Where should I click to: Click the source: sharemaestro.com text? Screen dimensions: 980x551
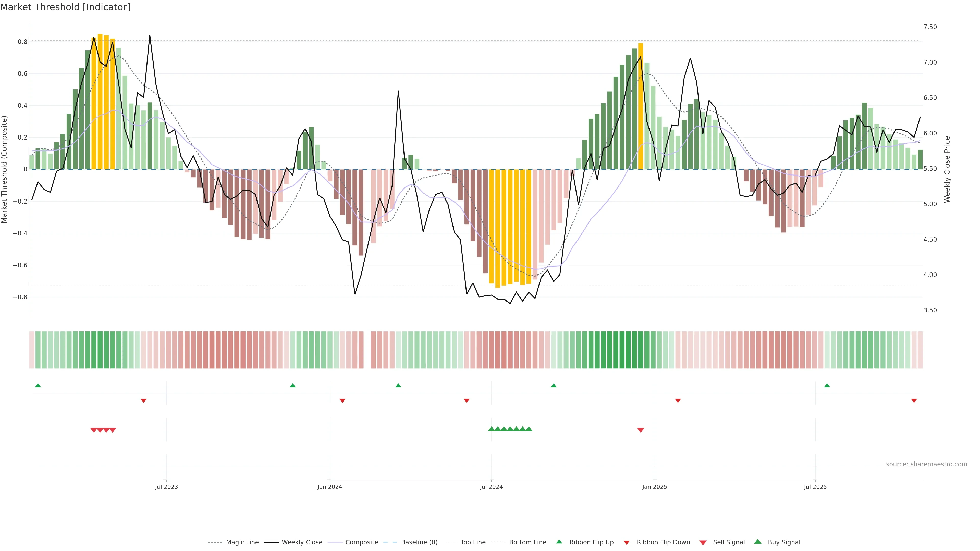tap(926, 464)
